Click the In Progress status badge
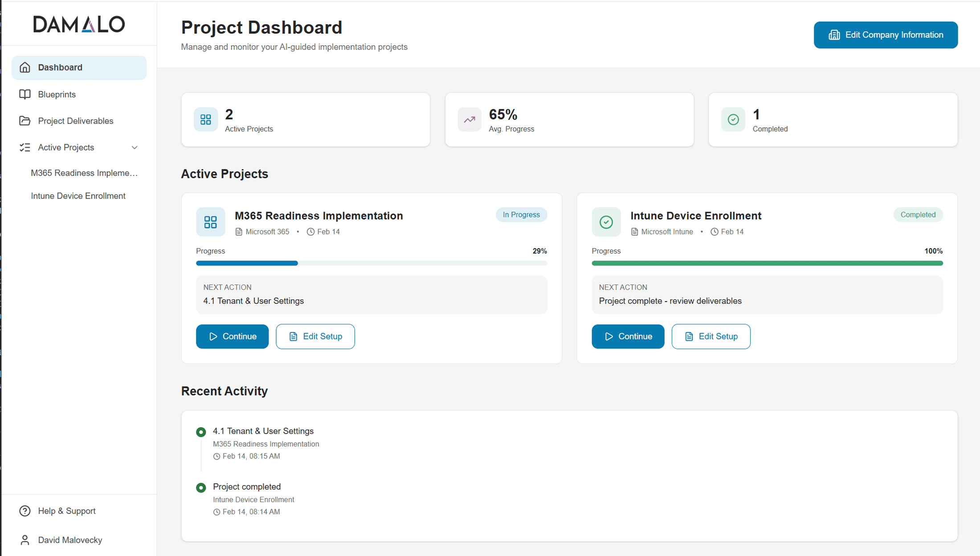980x556 pixels. 521,215
